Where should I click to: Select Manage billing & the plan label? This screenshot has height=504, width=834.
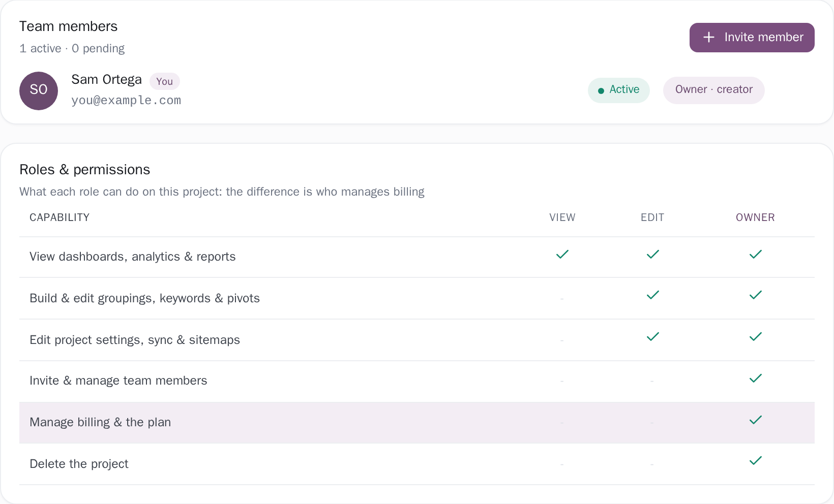coord(100,422)
